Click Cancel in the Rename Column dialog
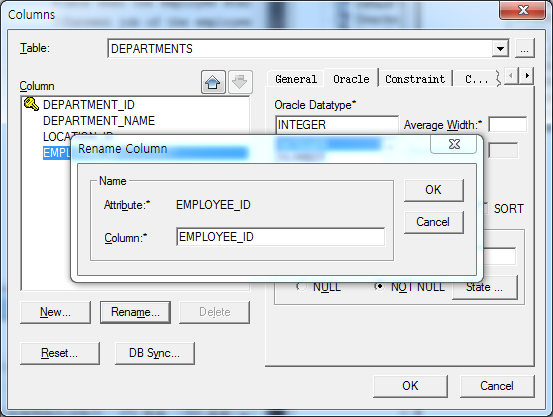Viewport: 553px width, 417px height. point(433,222)
